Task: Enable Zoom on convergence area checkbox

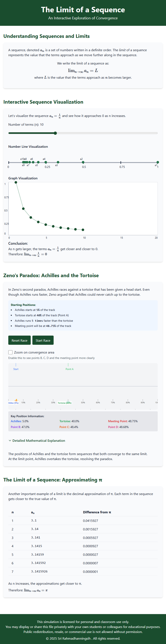Action: click(x=10, y=352)
